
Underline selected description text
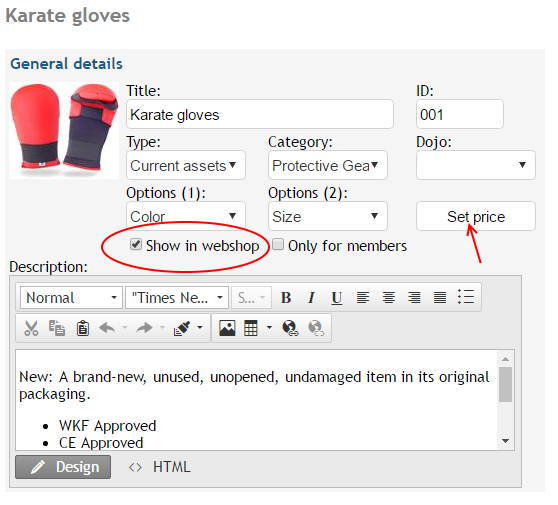(x=337, y=298)
